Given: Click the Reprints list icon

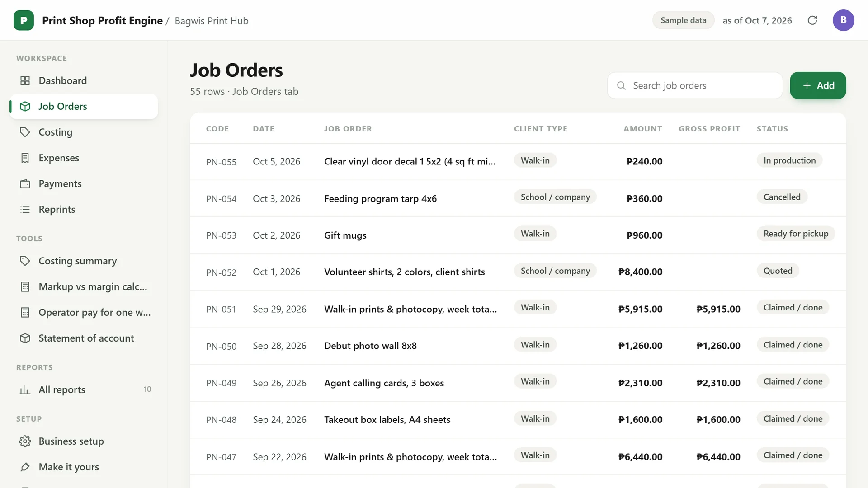Looking at the screenshot, I should (x=25, y=209).
